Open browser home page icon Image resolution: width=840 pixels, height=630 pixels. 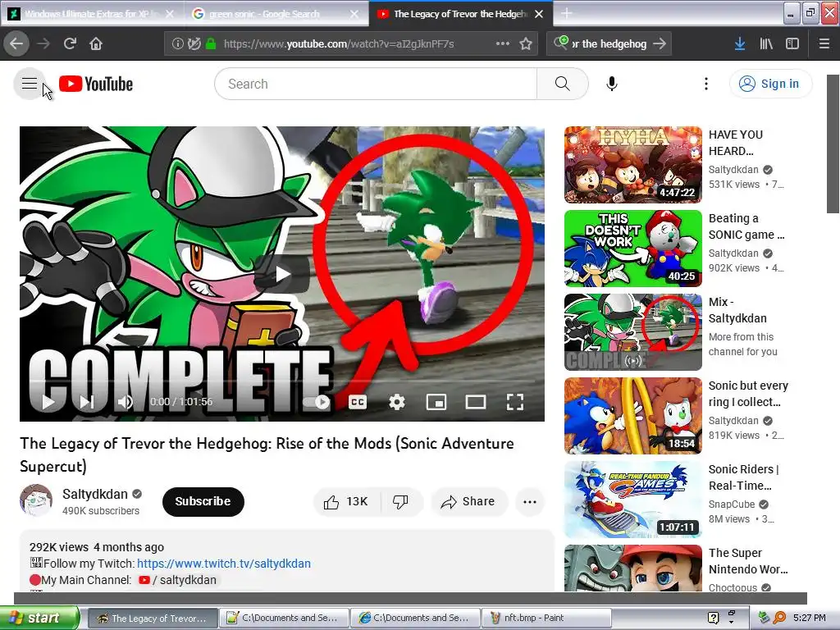coord(96,43)
